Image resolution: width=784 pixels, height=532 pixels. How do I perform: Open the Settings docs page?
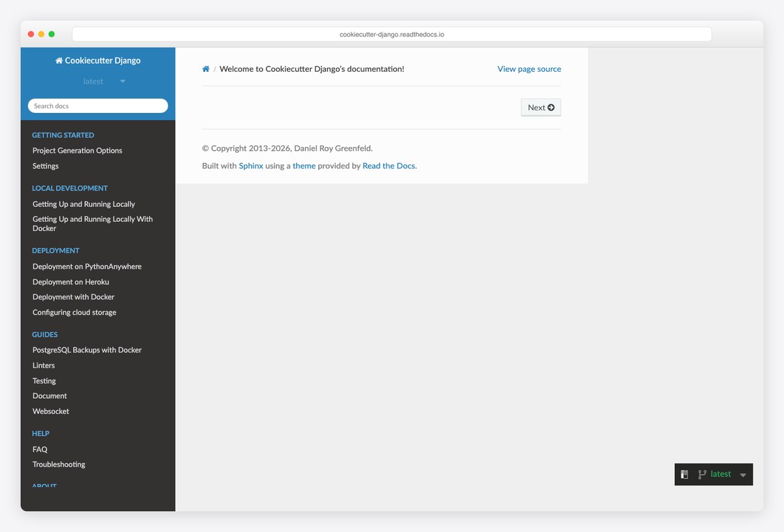click(x=46, y=166)
